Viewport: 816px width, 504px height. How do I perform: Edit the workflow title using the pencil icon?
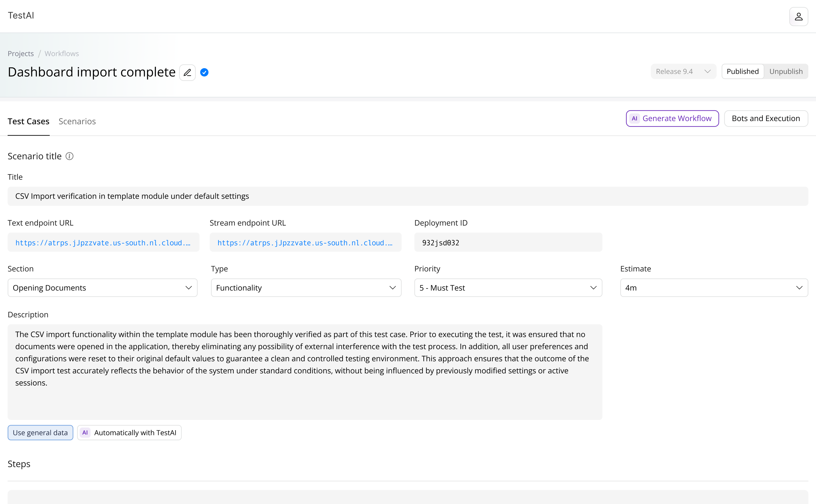point(187,72)
